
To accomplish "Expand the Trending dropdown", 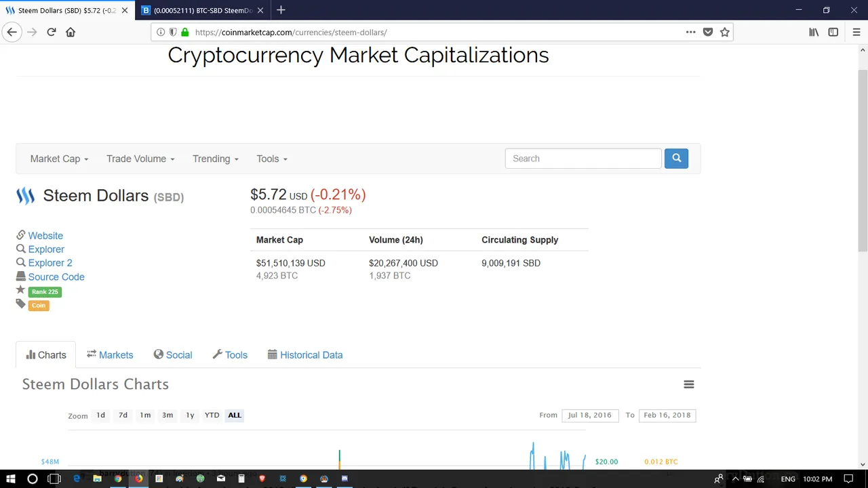I will 216,159.
